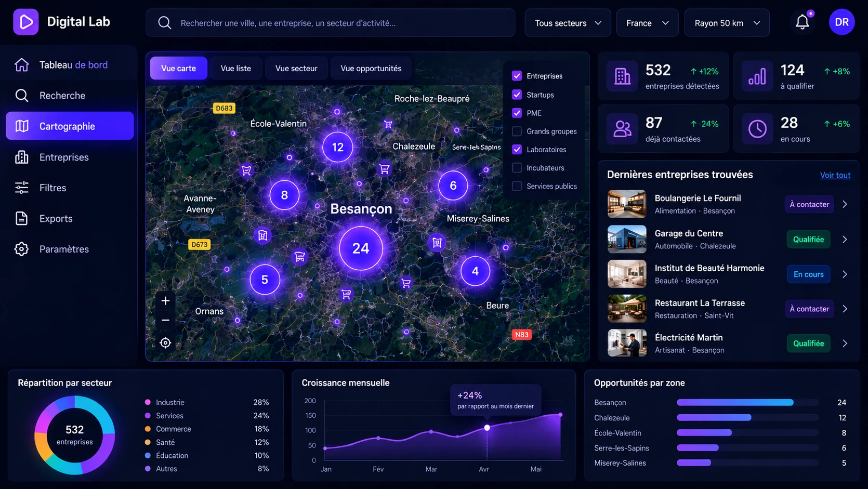Open Entreprises building icon in sidebar
Screen dimensions: 868x489
22,157
